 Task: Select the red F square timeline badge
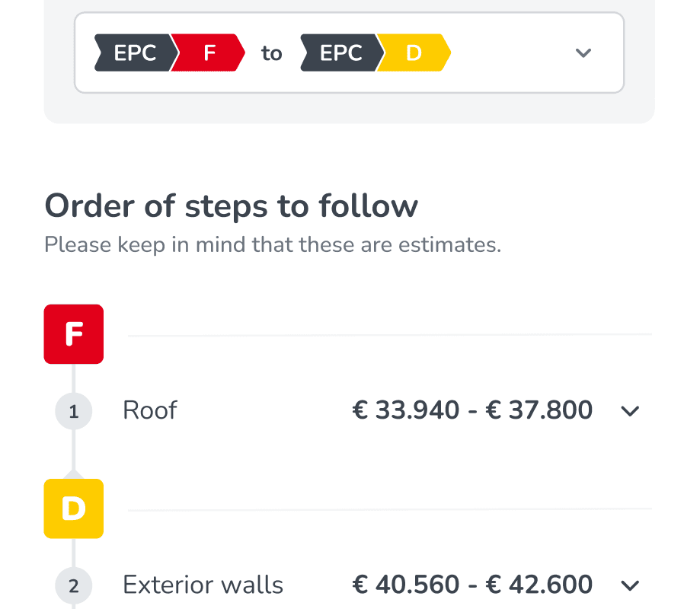click(74, 334)
